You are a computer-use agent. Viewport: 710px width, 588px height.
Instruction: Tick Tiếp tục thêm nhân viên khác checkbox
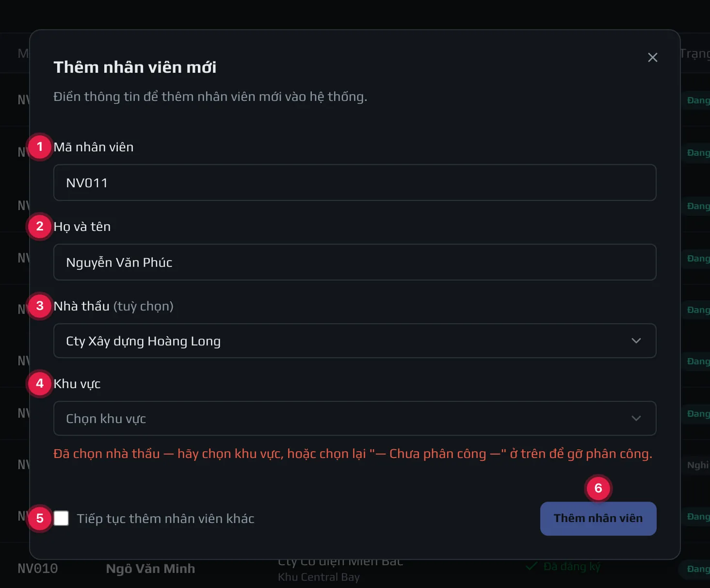pos(61,518)
